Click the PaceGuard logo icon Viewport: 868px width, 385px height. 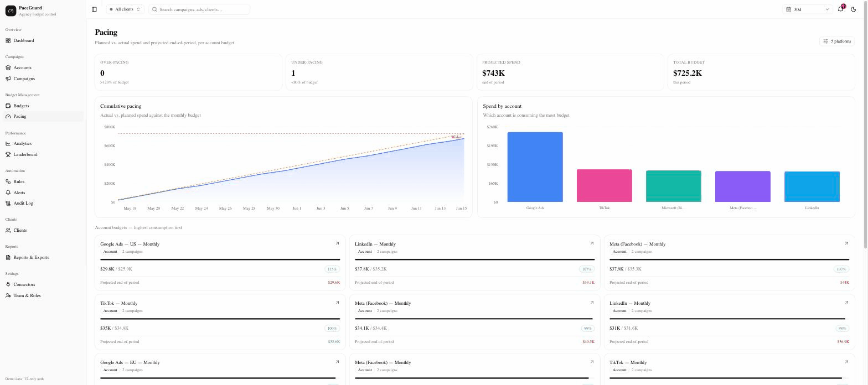(11, 11)
